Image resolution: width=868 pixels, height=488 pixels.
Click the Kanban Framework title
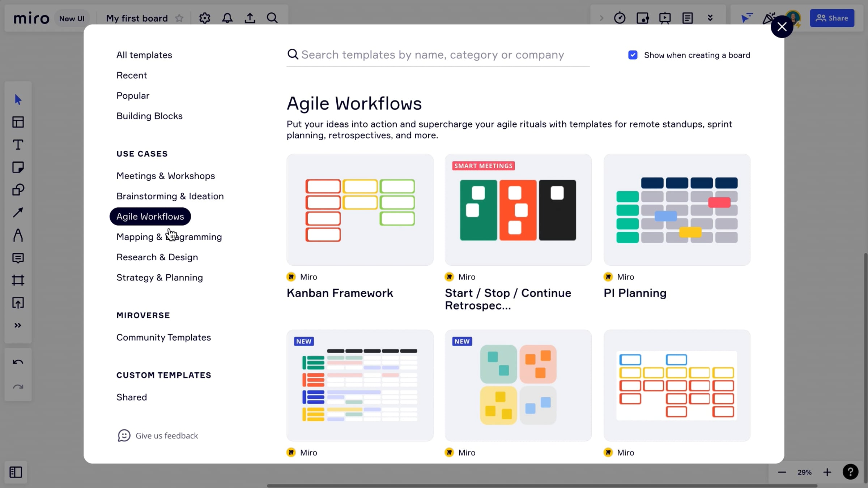340,293
